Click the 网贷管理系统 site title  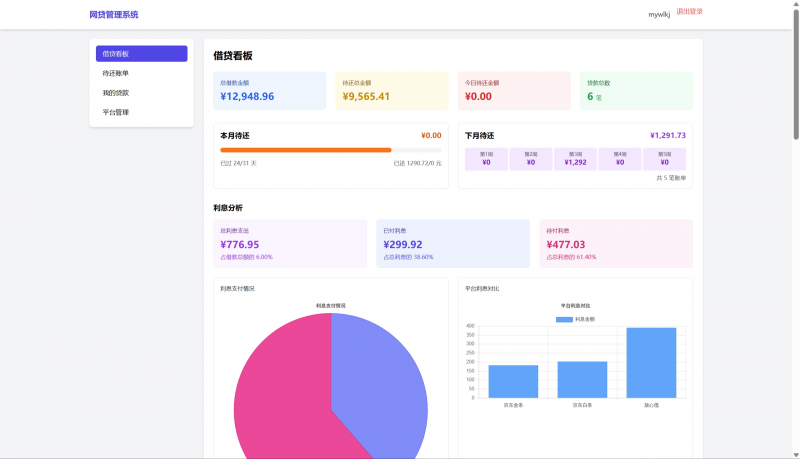(114, 15)
